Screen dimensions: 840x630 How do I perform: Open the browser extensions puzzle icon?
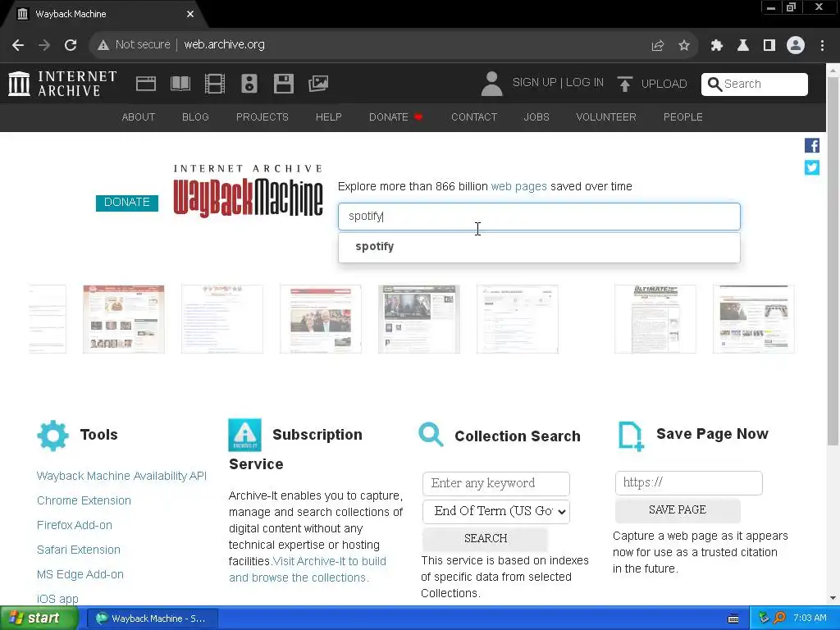coord(716,46)
